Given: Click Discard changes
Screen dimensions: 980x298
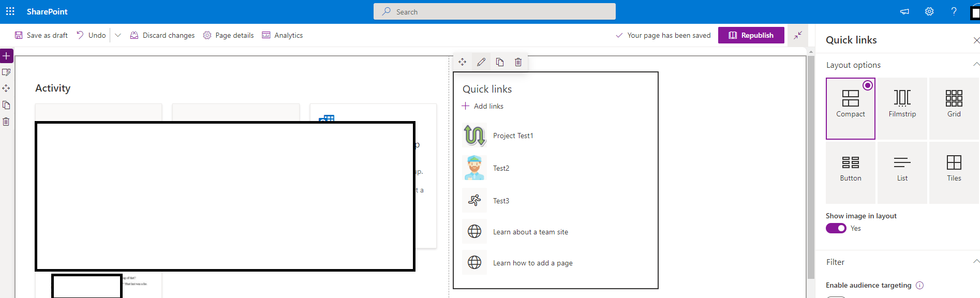Looking at the screenshot, I should click(162, 35).
